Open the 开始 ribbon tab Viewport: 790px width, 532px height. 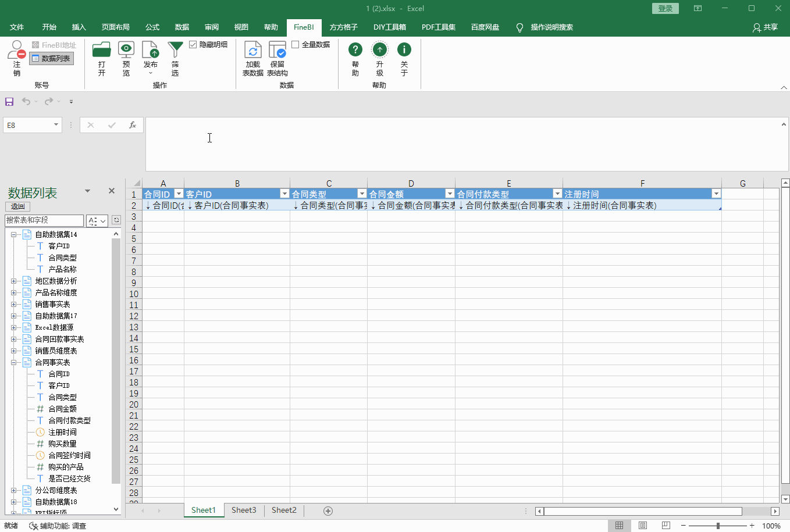click(49, 27)
